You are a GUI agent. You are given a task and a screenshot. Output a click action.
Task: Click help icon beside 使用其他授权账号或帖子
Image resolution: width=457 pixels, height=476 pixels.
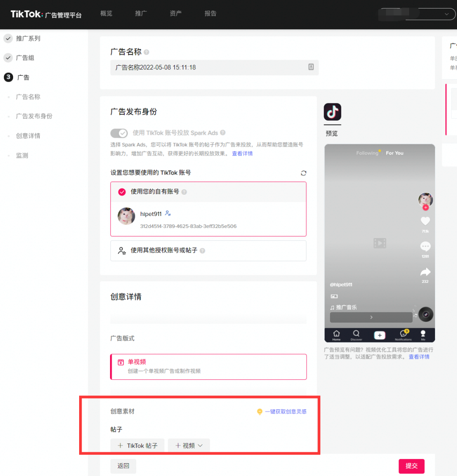203,251
